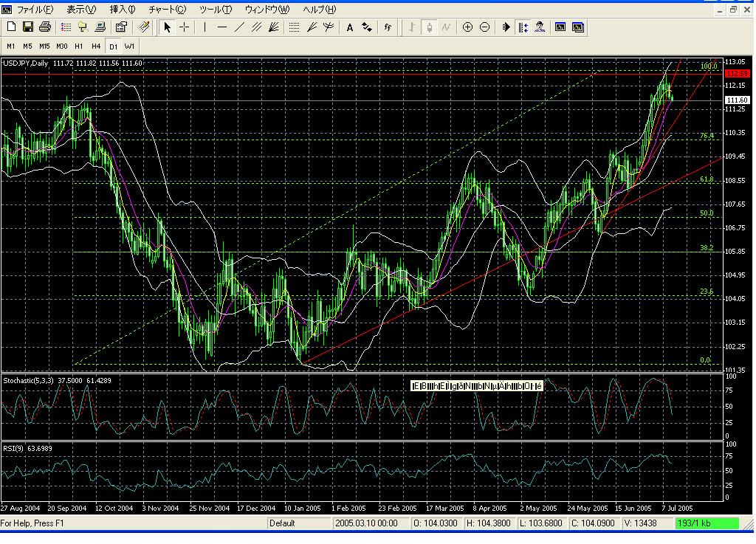This screenshot has width=756, height=544.
Task: Select the horizontal line drawing tool
Action: pos(221,27)
